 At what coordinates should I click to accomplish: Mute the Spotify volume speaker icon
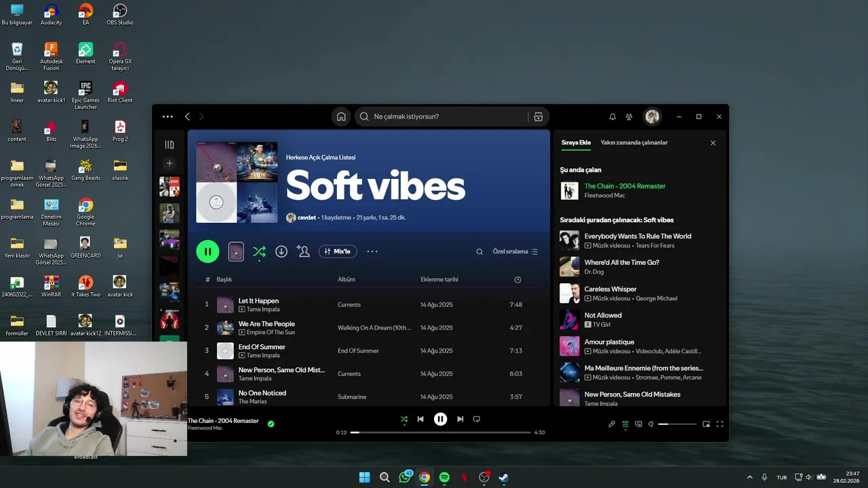pyautogui.click(x=651, y=424)
